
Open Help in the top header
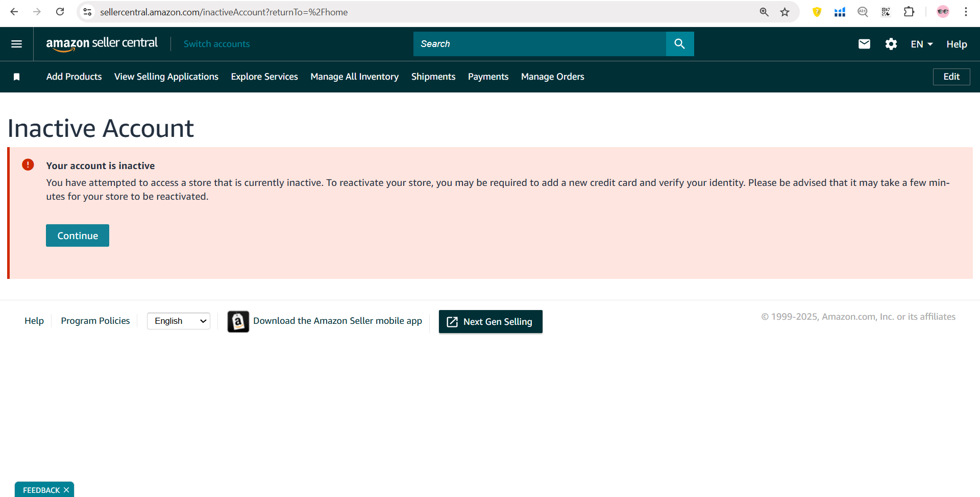pyautogui.click(x=957, y=44)
